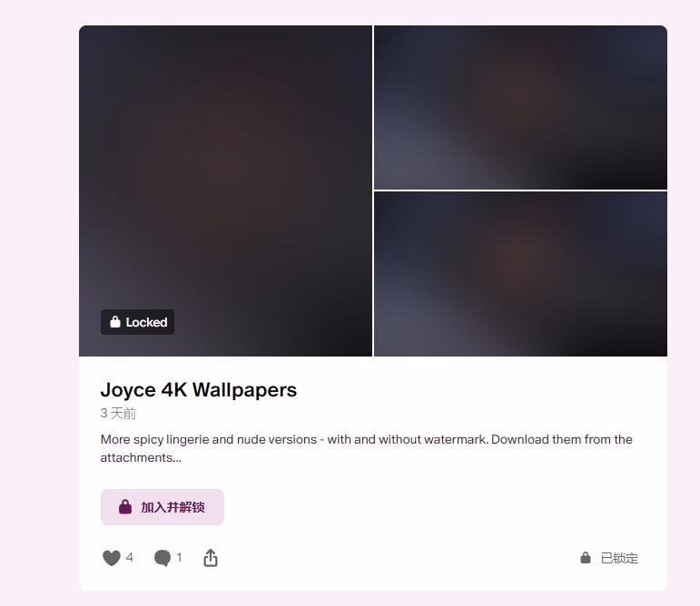This screenshot has width=700, height=606.
Task: Open the Joyce 4K Wallpapers post title
Action: pyautogui.click(x=199, y=390)
